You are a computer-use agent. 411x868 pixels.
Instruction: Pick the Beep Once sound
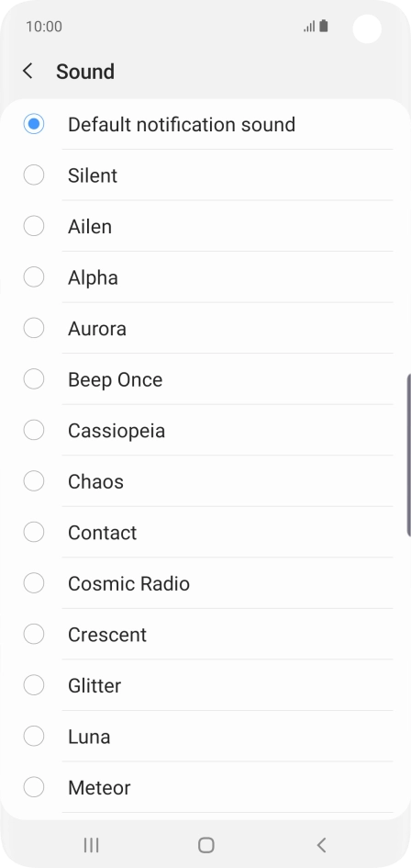pos(34,379)
